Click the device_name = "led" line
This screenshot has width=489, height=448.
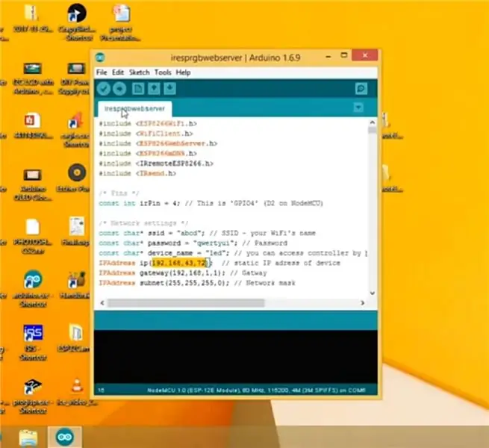[x=233, y=253]
